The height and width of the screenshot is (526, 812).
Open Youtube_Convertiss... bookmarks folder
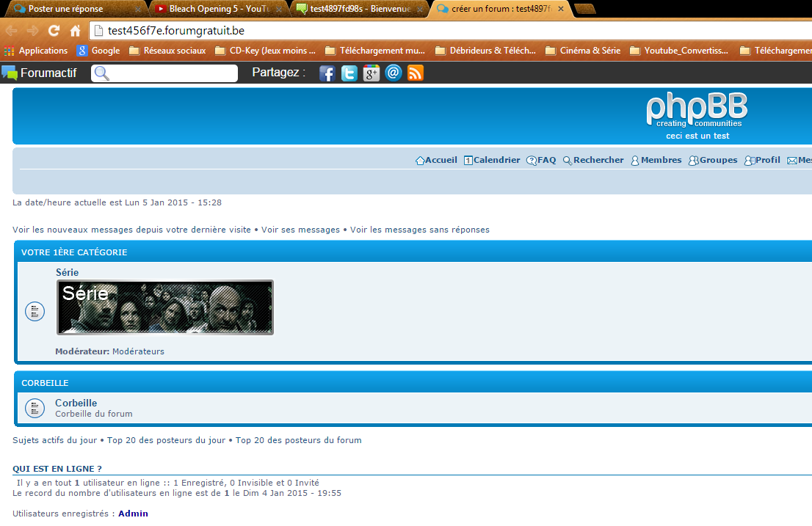pos(679,51)
